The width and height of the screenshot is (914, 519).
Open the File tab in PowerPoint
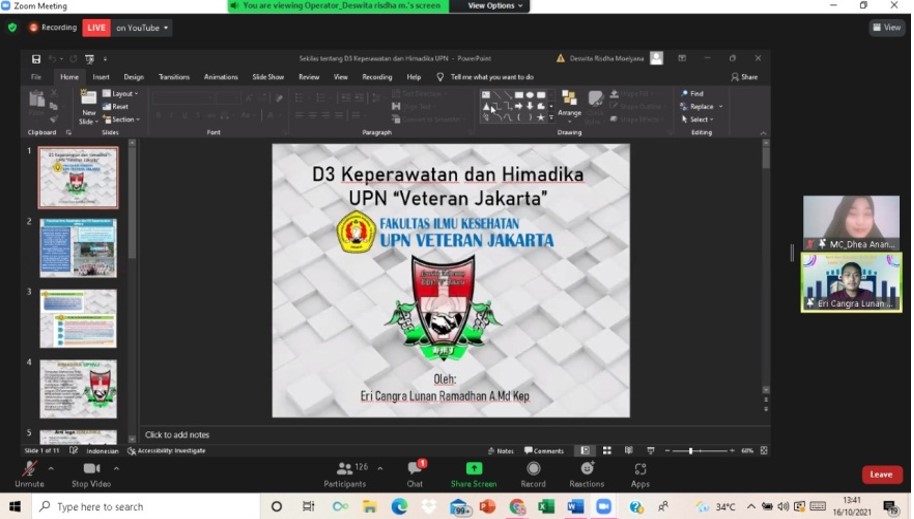tap(36, 77)
